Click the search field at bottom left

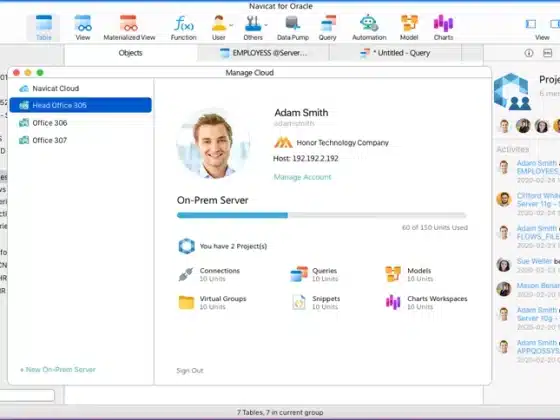tap(27, 395)
